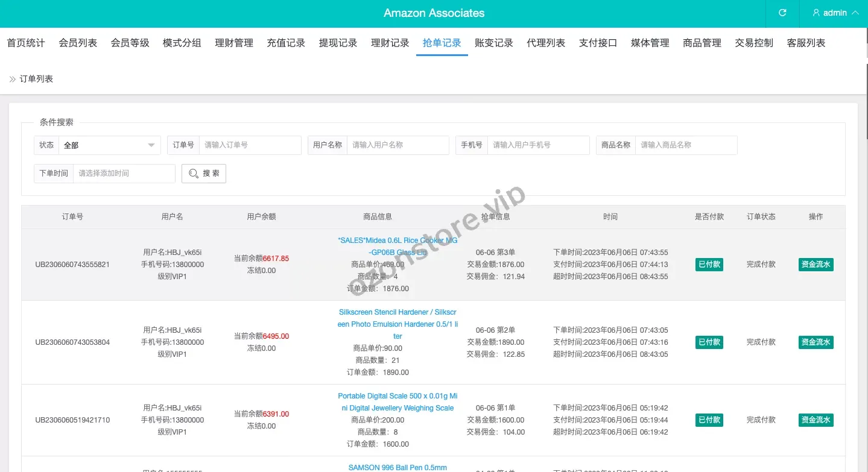Click the refresh icon in header
This screenshot has width=868, height=472.
coord(782,13)
